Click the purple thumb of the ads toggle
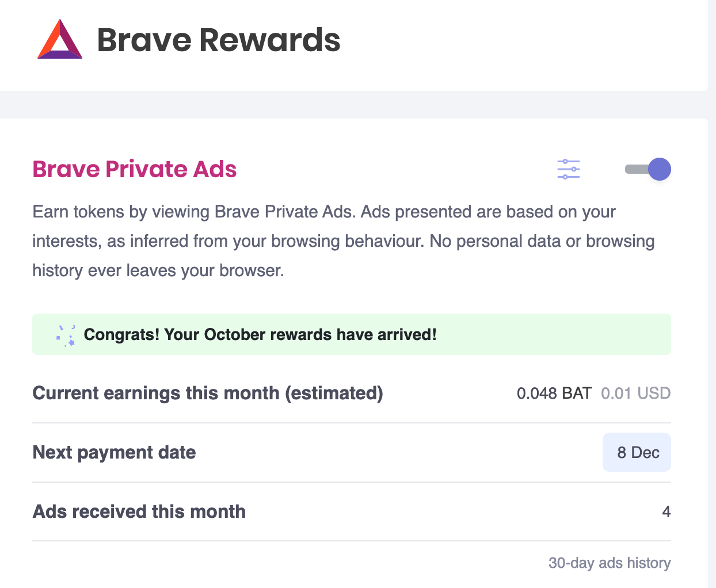The width and height of the screenshot is (716, 588). coord(661,169)
